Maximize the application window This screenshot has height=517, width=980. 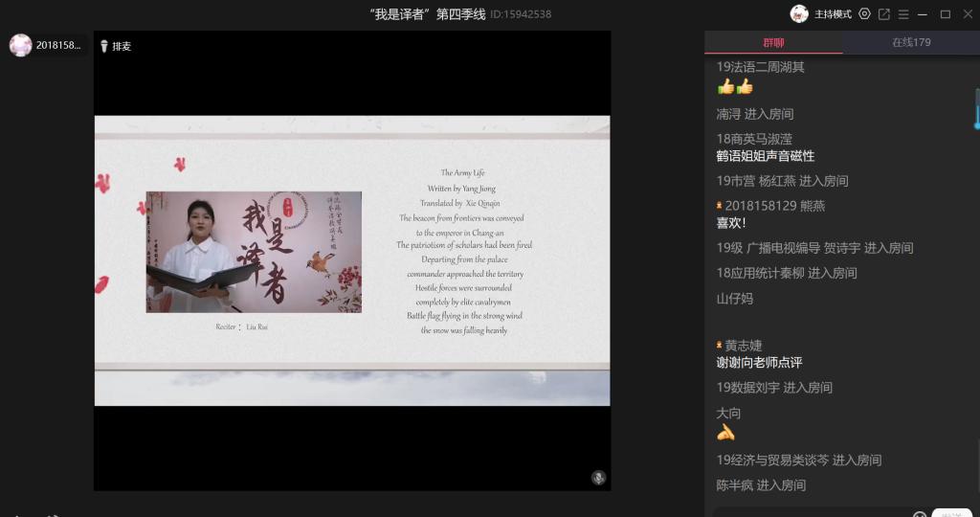(945, 13)
